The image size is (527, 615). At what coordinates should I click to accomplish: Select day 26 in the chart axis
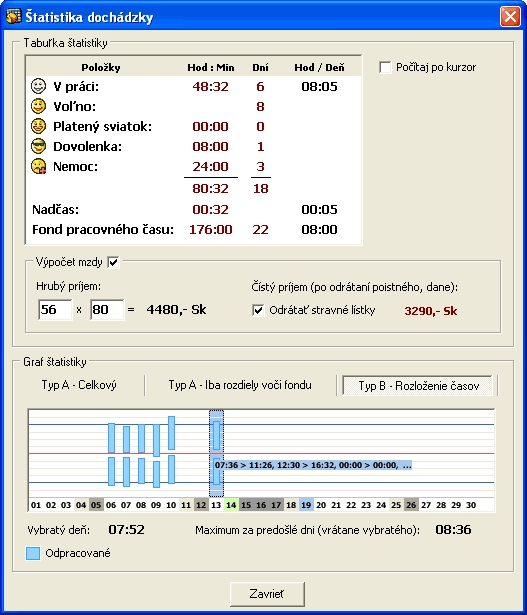pyautogui.click(x=411, y=505)
